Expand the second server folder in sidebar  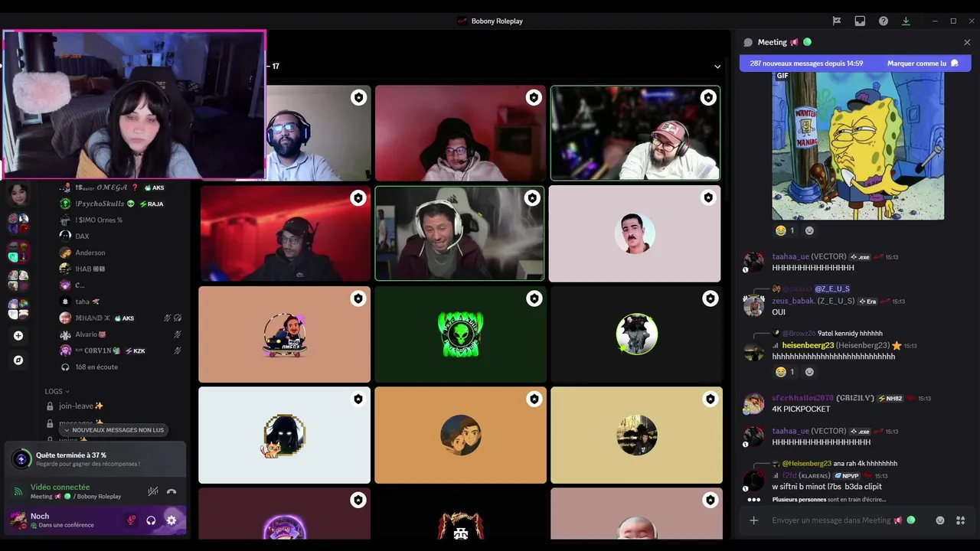coord(18,251)
